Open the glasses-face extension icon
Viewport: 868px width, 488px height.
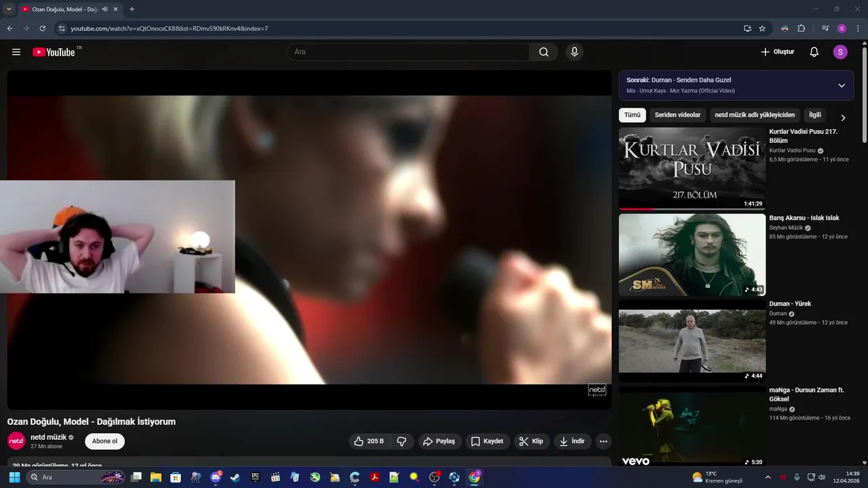click(785, 28)
